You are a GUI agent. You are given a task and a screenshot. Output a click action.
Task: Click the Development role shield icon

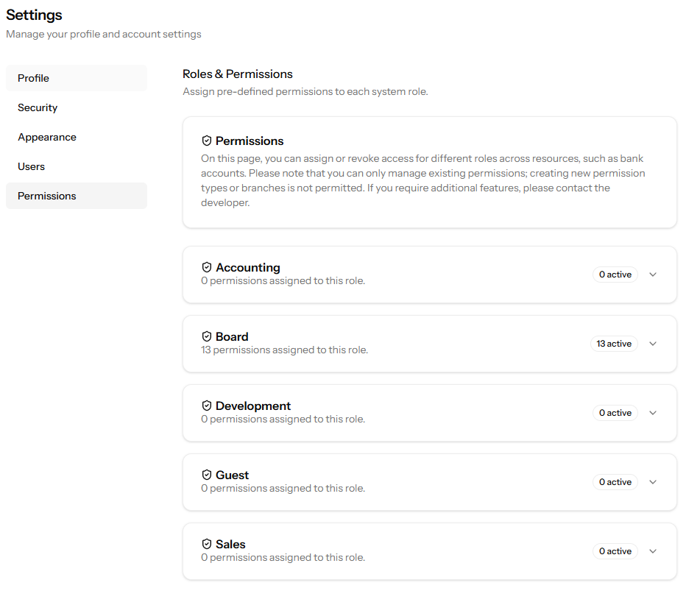tap(207, 406)
